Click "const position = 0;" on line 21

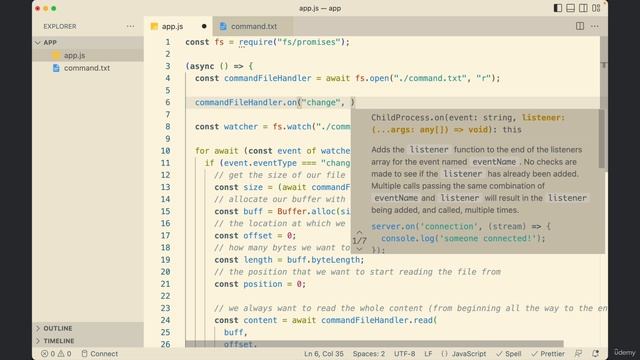coord(260,284)
